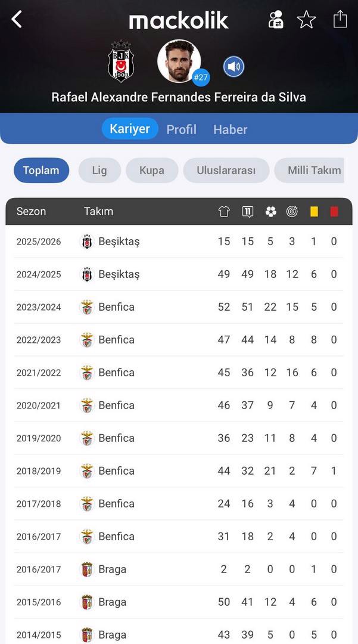This screenshot has height=644, width=358.
Task: Select the Kariyer tab
Action: [130, 129]
